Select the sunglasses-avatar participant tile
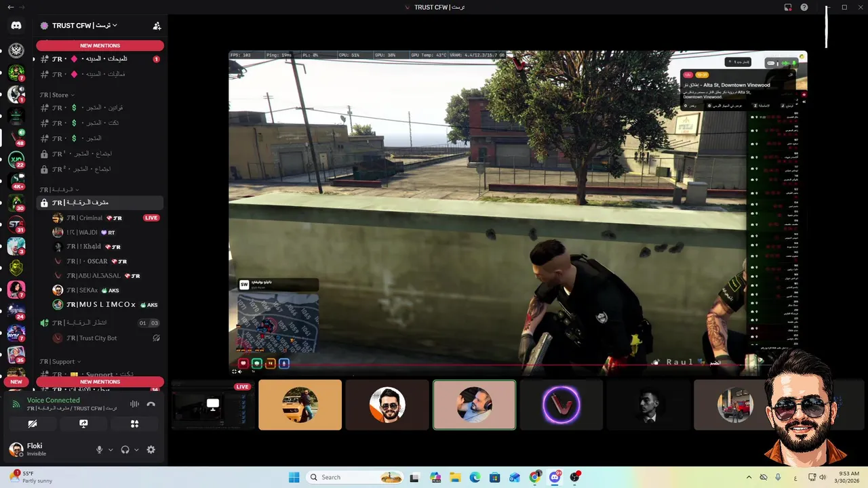This screenshot has width=868, height=488. pyautogui.click(x=387, y=405)
